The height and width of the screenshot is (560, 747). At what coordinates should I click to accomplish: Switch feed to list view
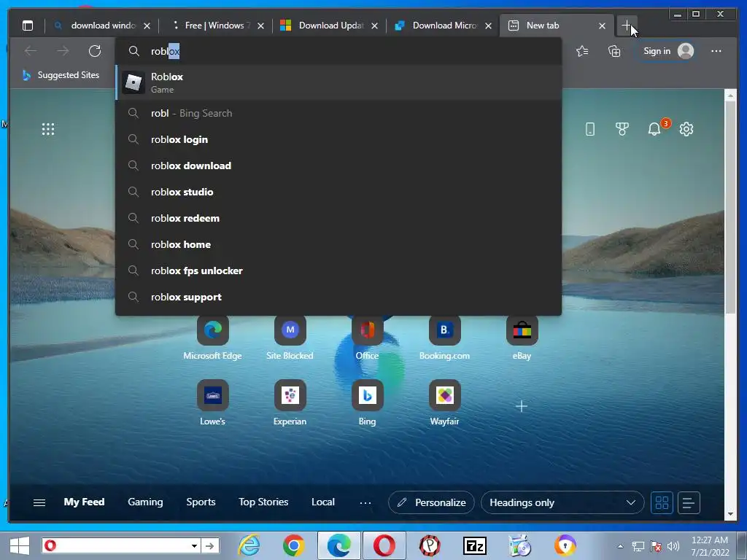689,502
